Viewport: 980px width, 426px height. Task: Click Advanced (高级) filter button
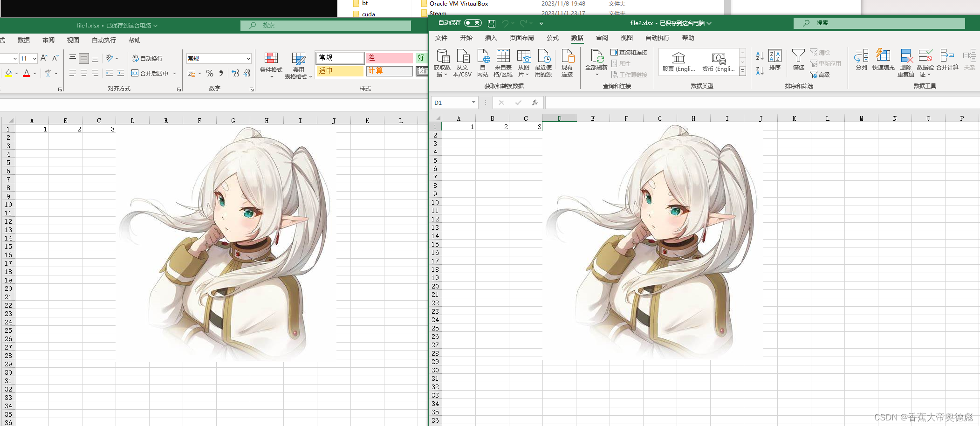(x=820, y=75)
